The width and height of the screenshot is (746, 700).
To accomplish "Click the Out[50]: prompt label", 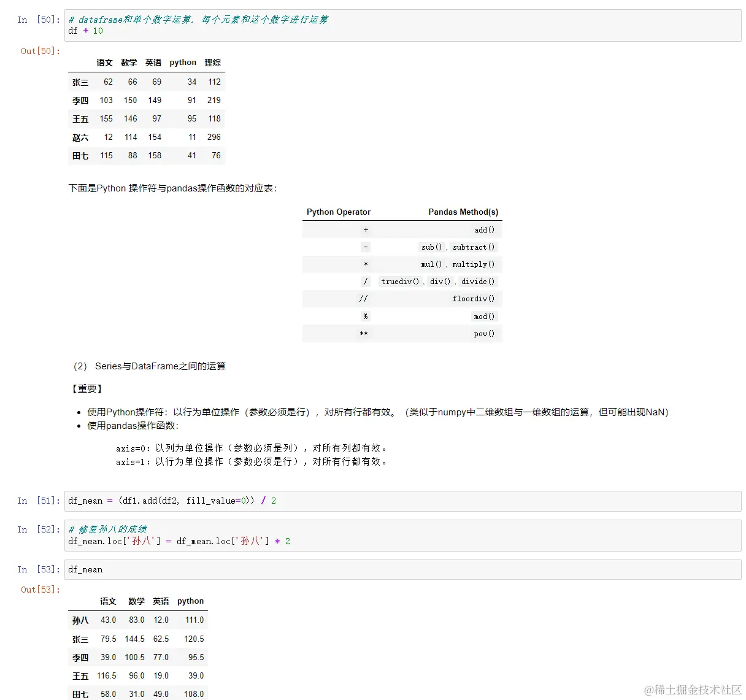I will pos(40,51).
